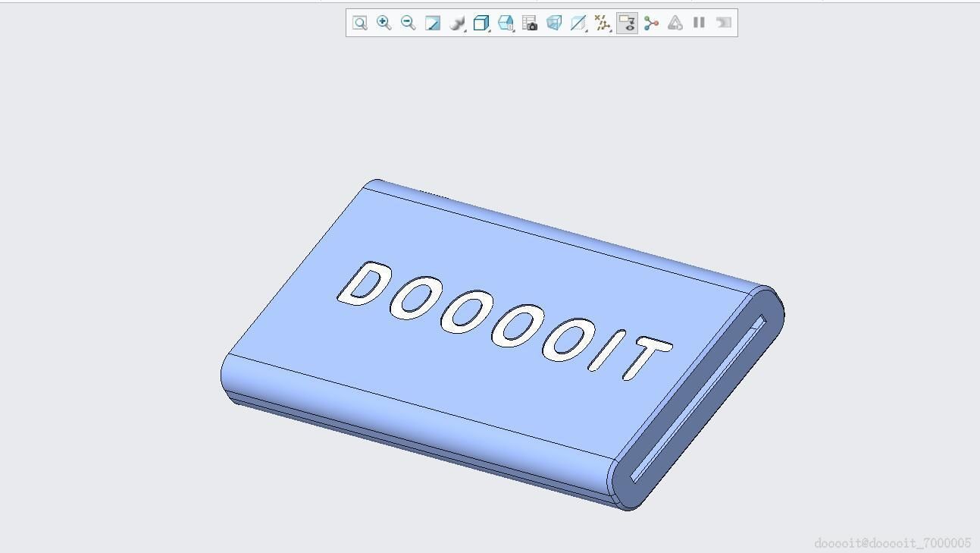Image resolution: width=980 pixels, height=553 pixels.
Task: Select the letter T cut on model
Action: [x=647, y=358]
